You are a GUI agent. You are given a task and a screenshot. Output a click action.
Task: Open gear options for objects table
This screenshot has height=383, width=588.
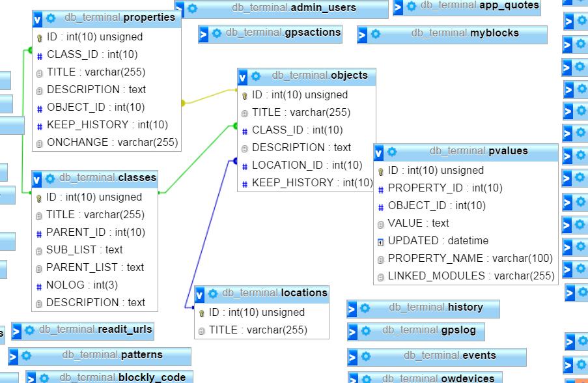256,76
